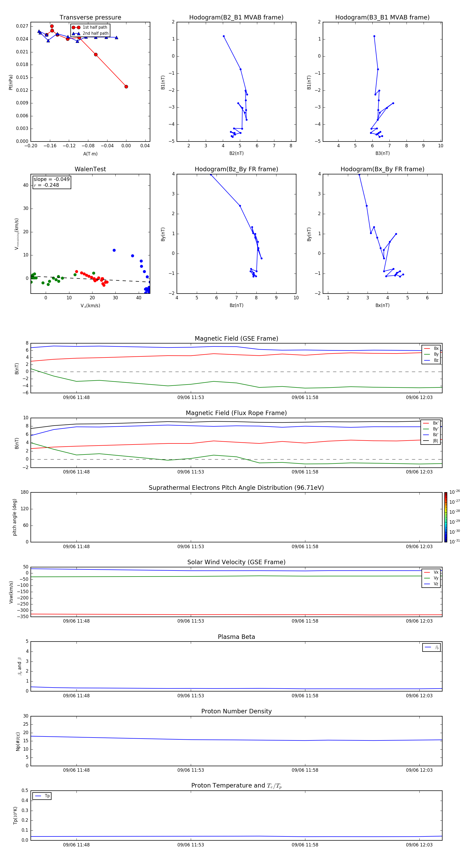Click the 'Bx' legend entry in GSE magnetic field
This screenshot has height=868, width=473.
(431, 349)
